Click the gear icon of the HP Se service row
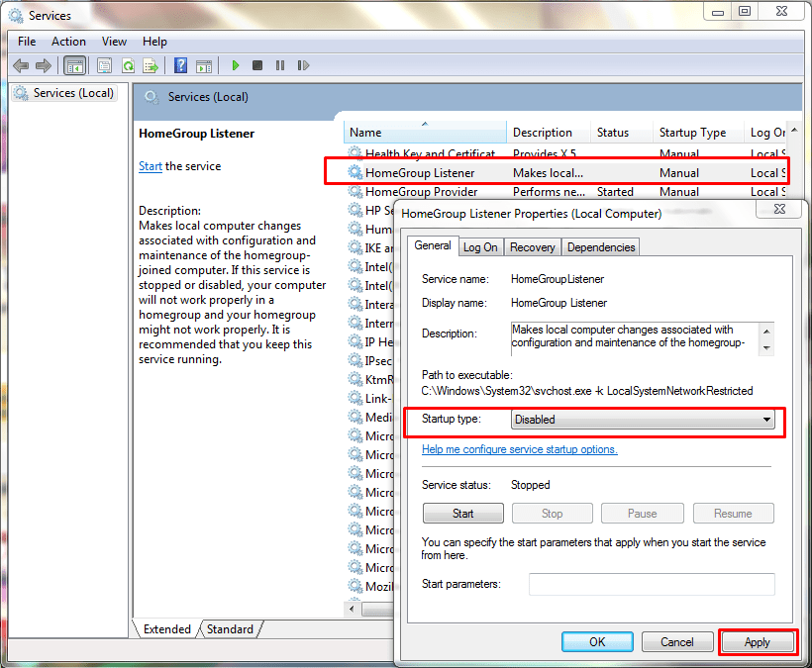Screen dimensions: 812x668 [x=355, y=210]
